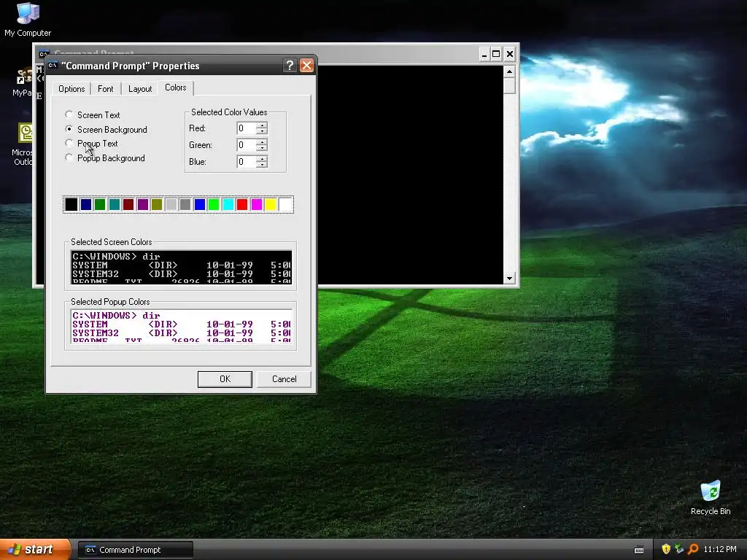Open the Start menu

click(35, 550)
